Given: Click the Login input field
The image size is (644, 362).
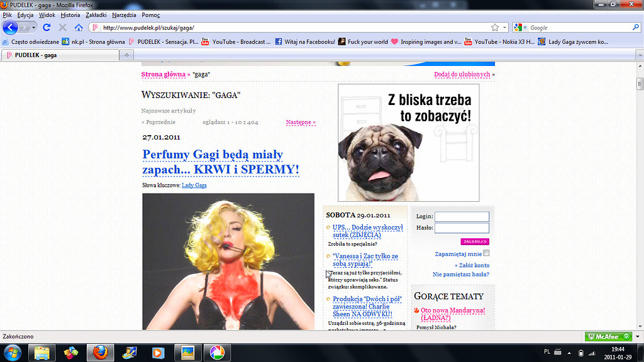Looking at the screenshot, I should coord(462,216).
